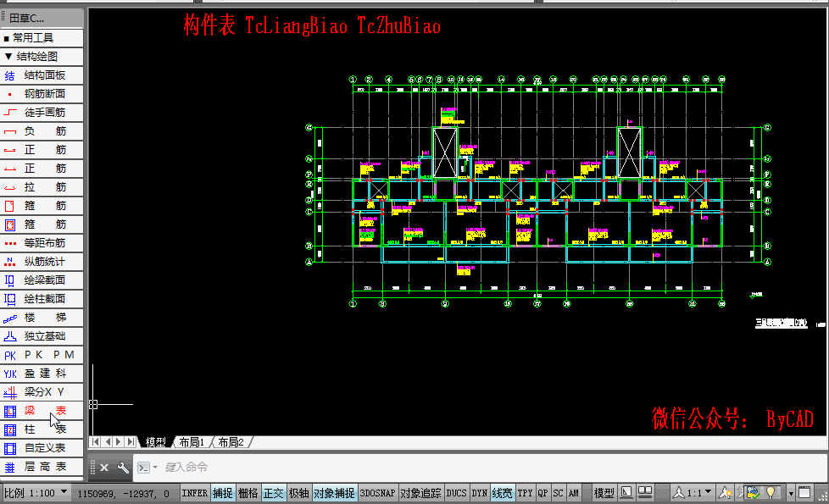Toggle 对象追踪 object snap tracking

[420, 493]
